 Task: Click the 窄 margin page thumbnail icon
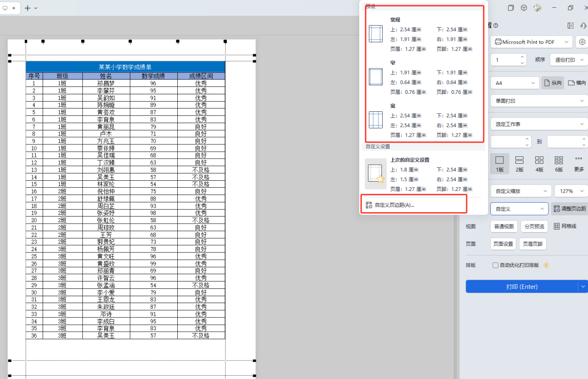(x=376, y=77)
